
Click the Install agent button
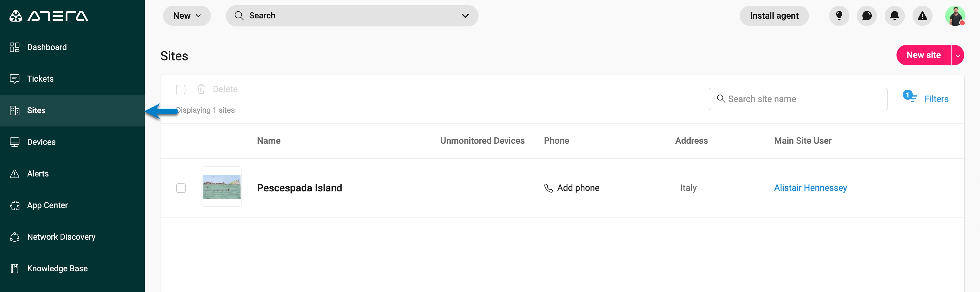(774, 16)
